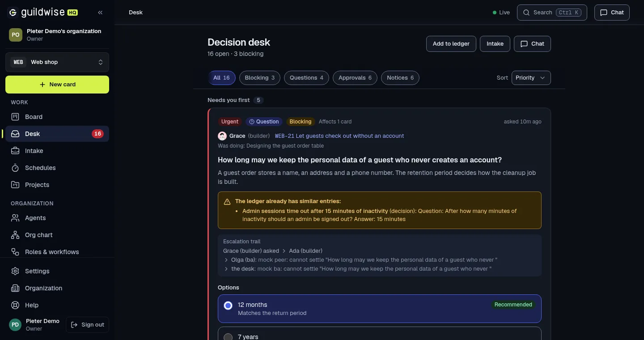Open the Organization building icon

click(15, 288)
